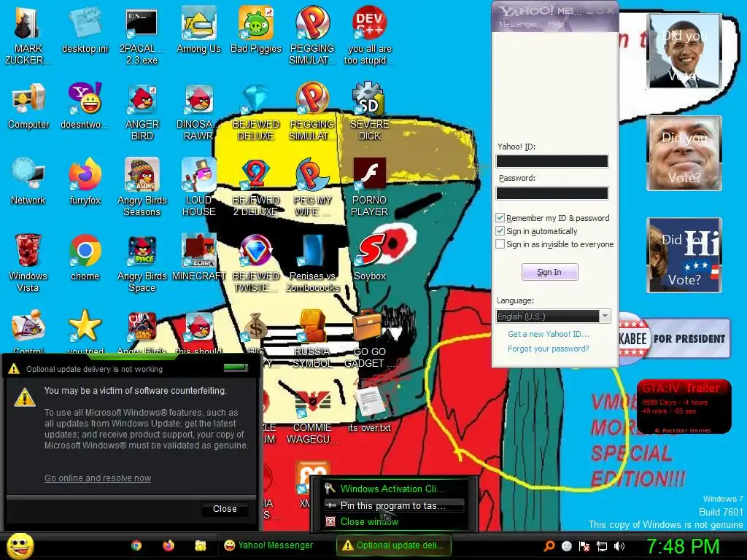Image resolution: width=747 pixels, height=560 pixels.
Task: Open the file explorer taskbar icon
Action: (201, 545)
